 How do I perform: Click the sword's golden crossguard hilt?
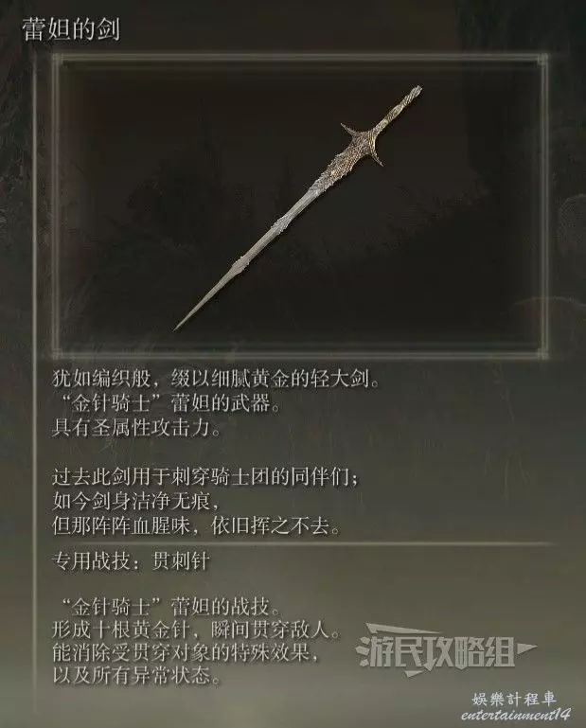click(363, 145)
